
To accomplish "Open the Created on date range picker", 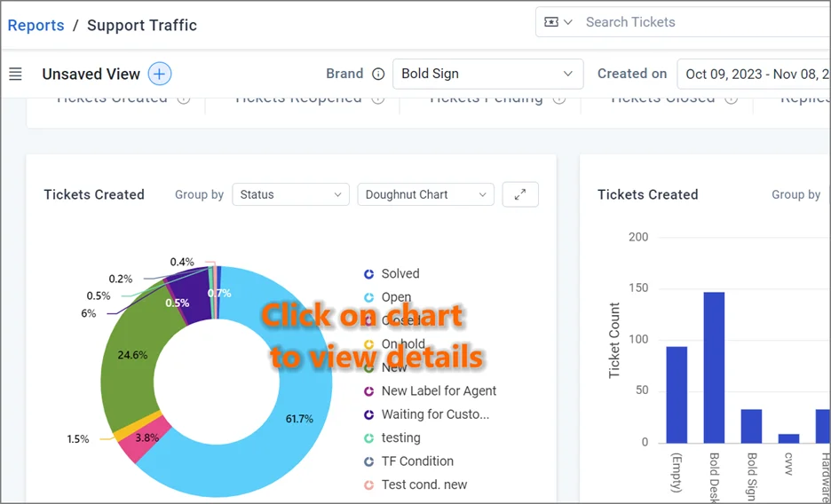I will pos(754,74).
